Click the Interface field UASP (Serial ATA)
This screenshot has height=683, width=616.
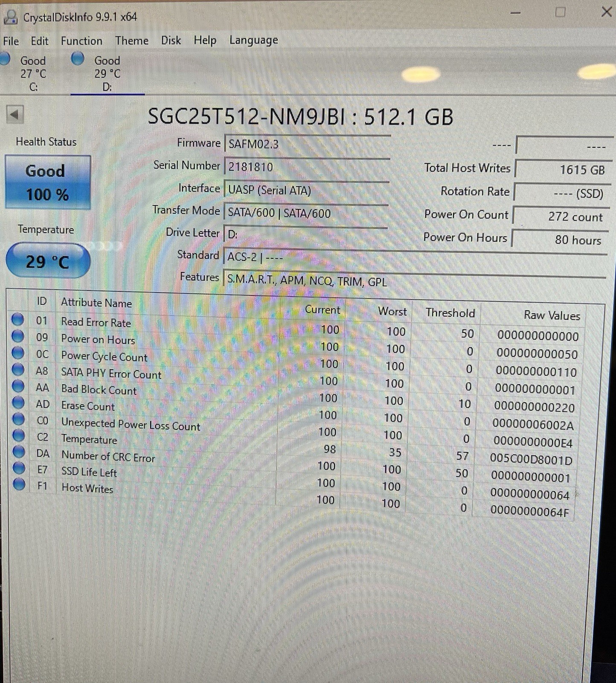307,190
